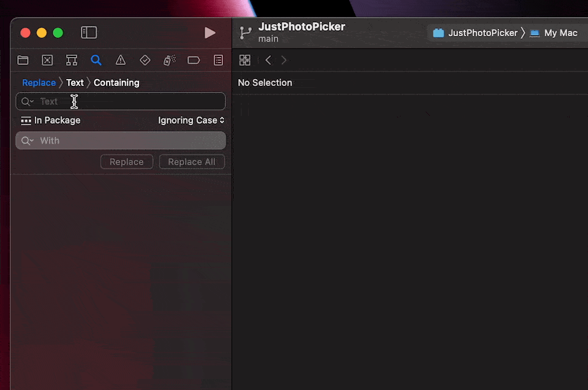
Task: Open the Breakpoint navigator tab
Action: [194, 60]
